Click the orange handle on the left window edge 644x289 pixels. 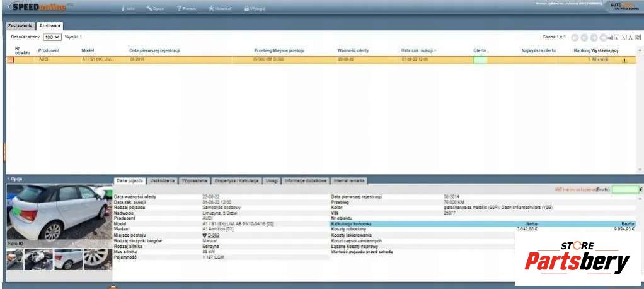tap(4, 152)
